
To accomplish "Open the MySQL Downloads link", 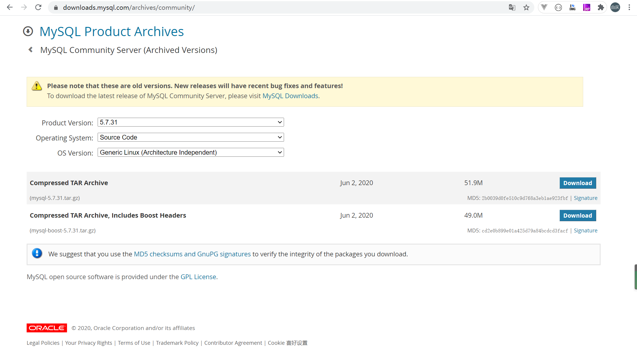I will coord(290,96).
